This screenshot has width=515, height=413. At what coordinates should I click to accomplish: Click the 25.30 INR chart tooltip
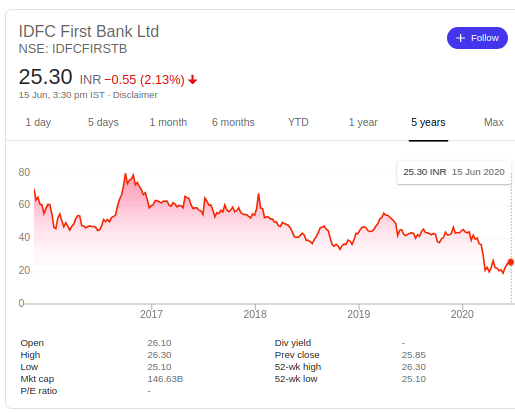click(454, 172)
